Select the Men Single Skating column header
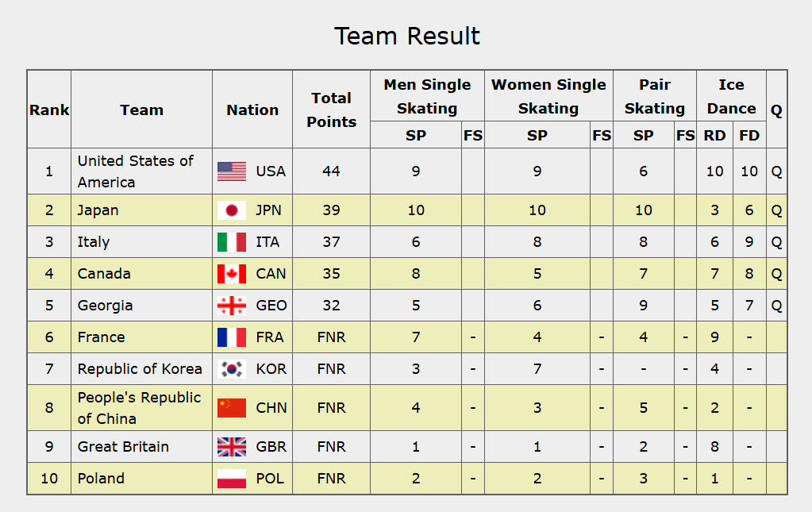 pyautogui.click(x=427, y=96)
